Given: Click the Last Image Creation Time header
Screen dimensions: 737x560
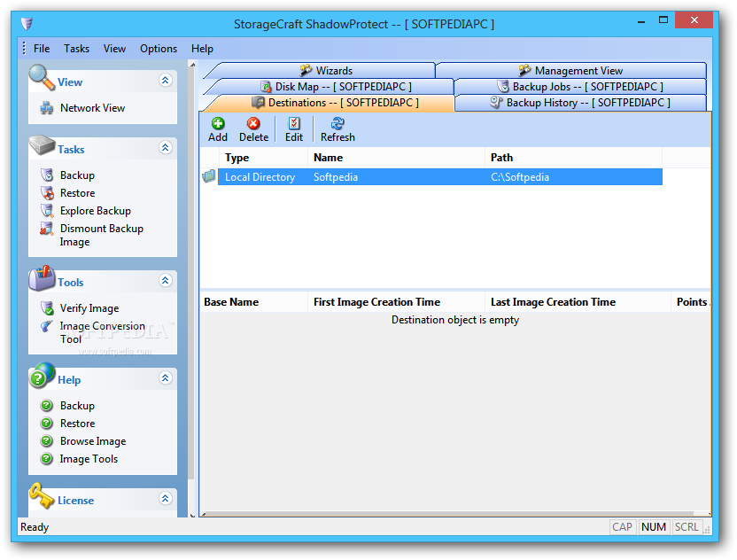Looking at the screenshot, I should pyautogui.click(x=578, y=302).
